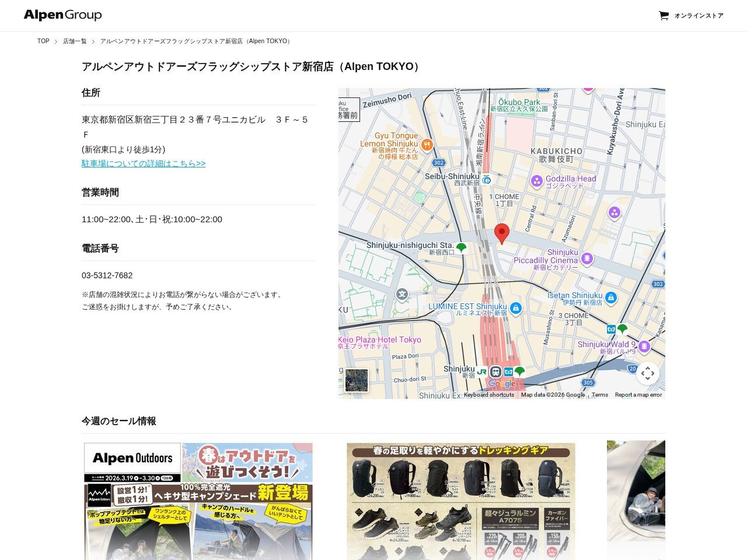Toggle fullscreen mode on the map
The width and height of the screenshot is (747, 560).
pyautogui.click(x=648, y=373)
